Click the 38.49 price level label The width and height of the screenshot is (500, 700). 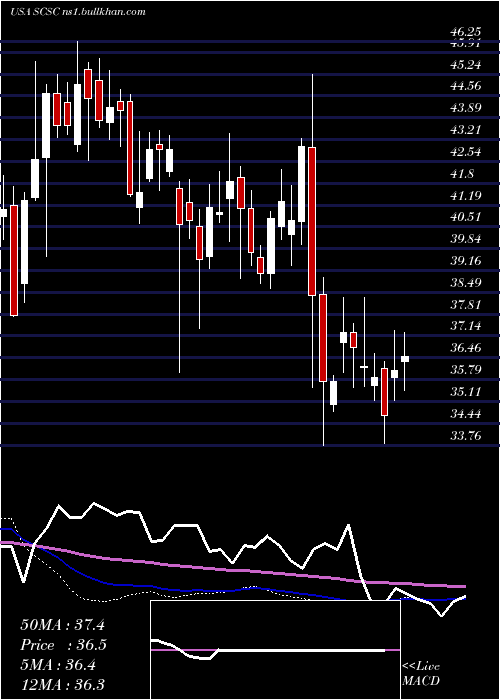[x=465, y=283]
